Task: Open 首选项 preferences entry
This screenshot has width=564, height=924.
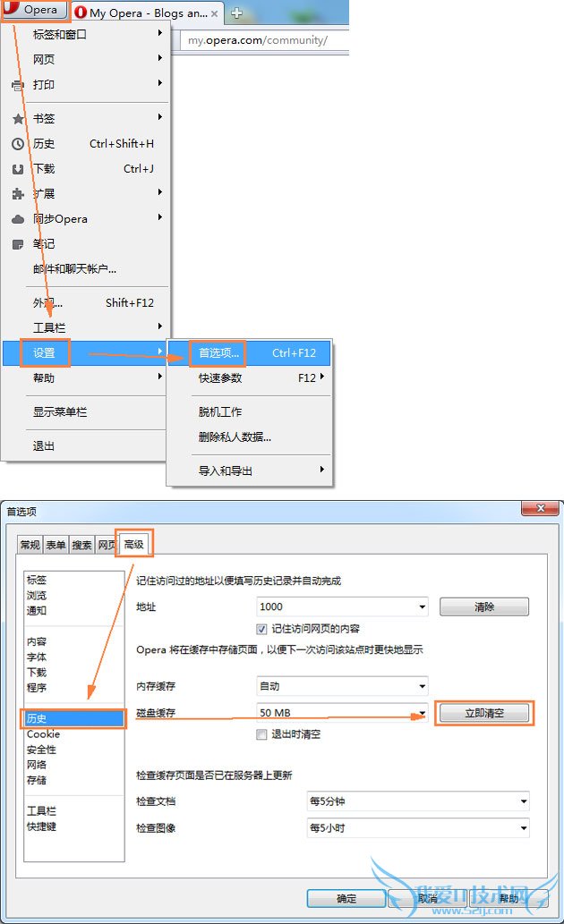Action: pyautogui.click(x=249, y=352)
